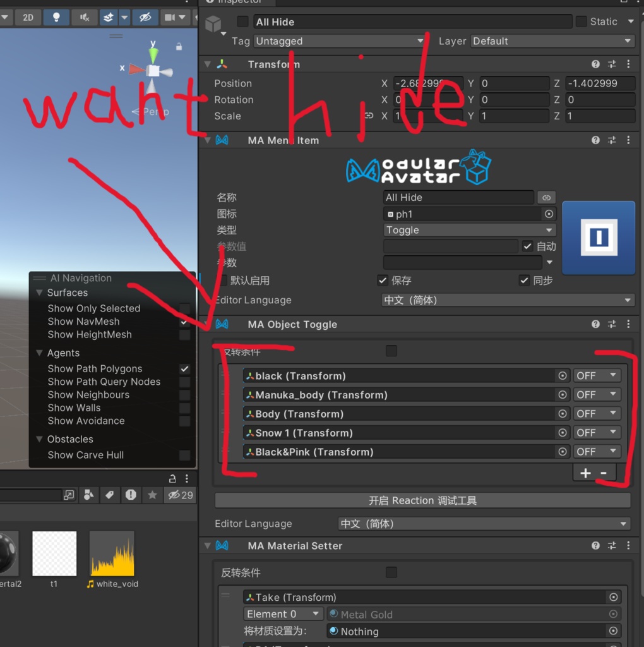Open MA Object Toggle help icon
Viewport: 644px width, 647px height.
(595, 324)
